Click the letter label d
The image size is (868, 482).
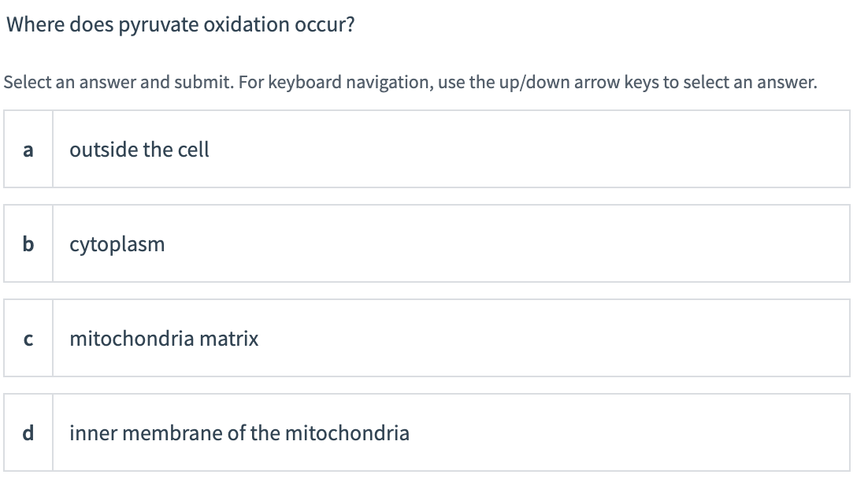[x=28, y=432]
